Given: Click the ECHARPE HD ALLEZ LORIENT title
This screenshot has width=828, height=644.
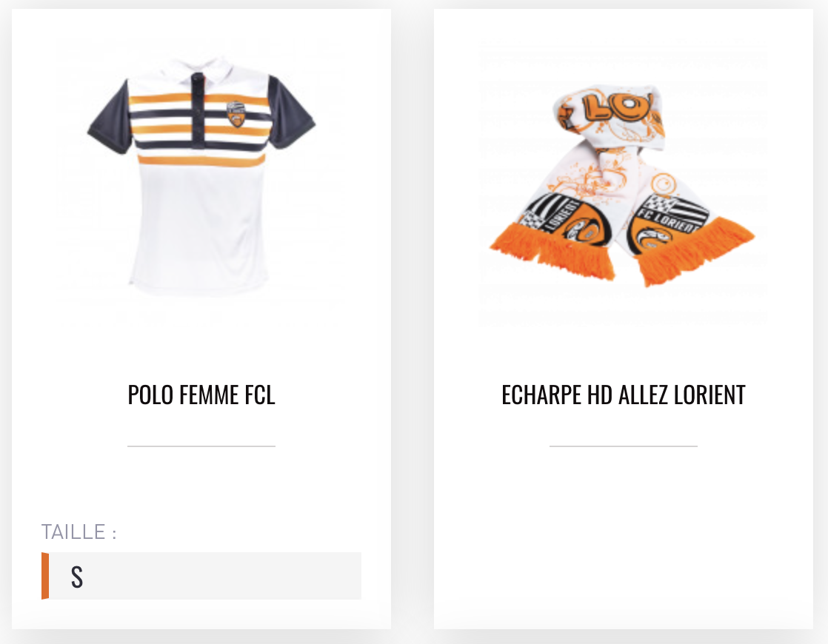Looking at the screenshot, I should tap(623, 395).
